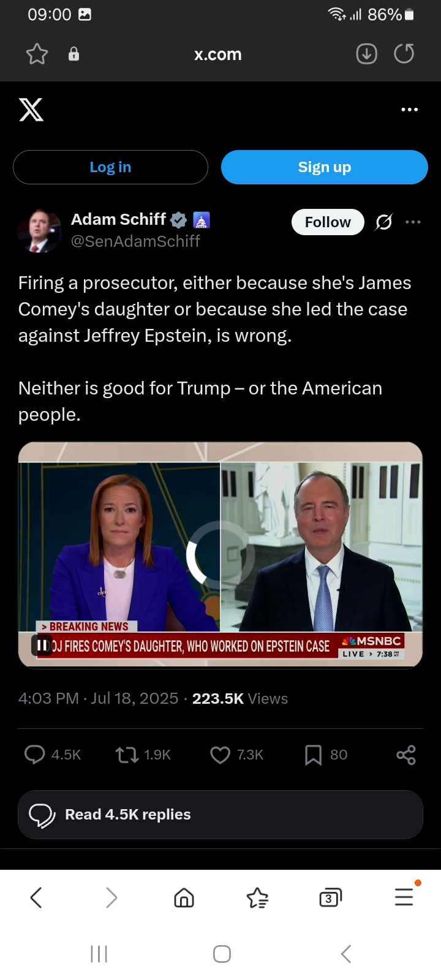This screenshot has width=441, height=980.
Task: Share the post via share icon
Action: coord(406,755)
